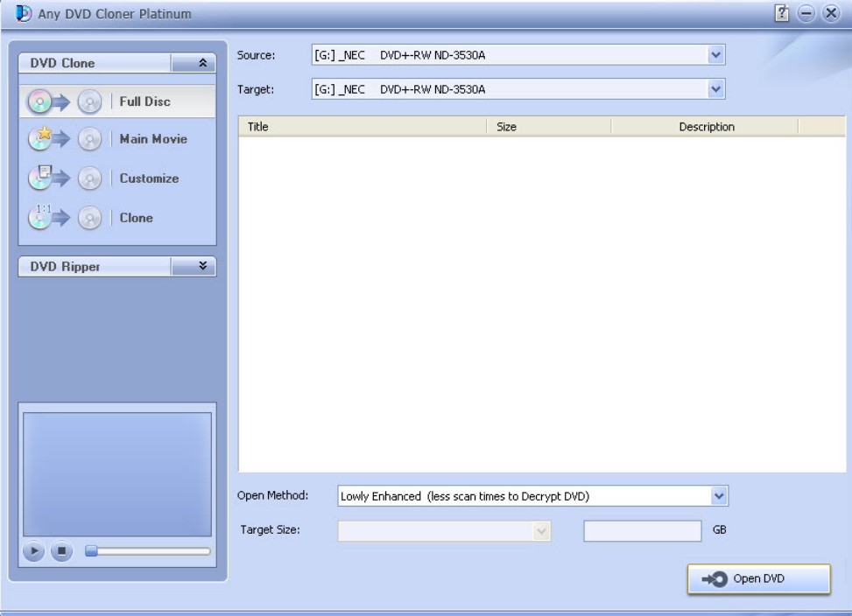Click the video preview area
852x616 pixels.
pyautogui.click(x=117, y=474)
